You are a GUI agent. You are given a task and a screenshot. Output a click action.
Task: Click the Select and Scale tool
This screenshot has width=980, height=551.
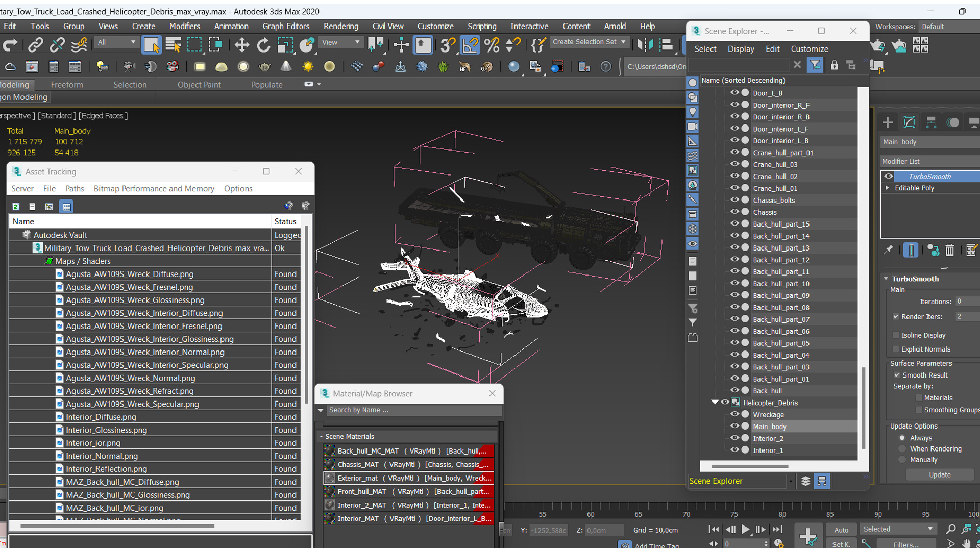coord(285,45)
